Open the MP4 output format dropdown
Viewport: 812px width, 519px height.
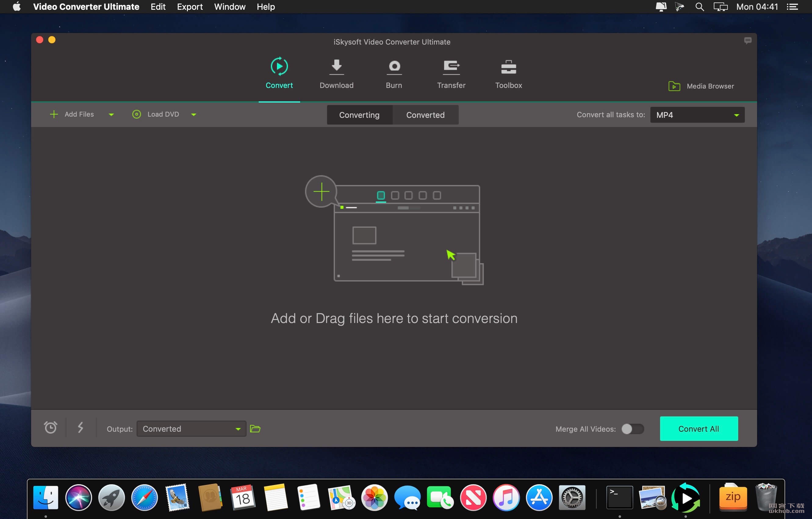click(x=697, y=115)
